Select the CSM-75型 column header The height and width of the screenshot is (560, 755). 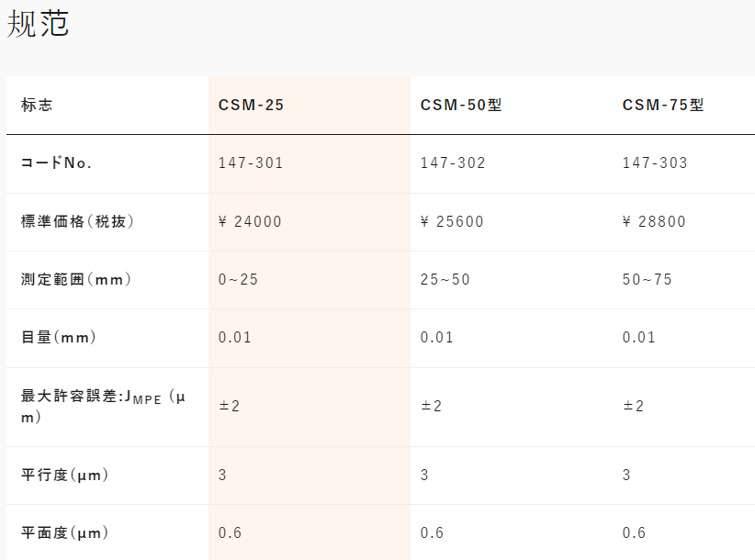663,105
